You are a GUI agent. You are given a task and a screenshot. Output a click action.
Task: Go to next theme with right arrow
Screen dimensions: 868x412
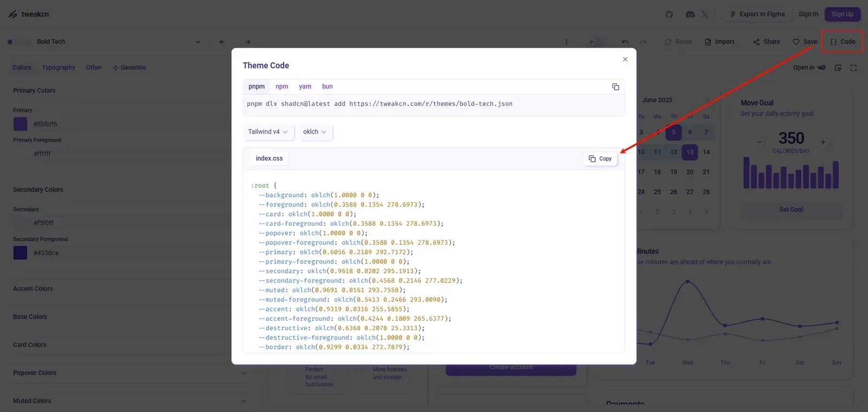pyautogui.click(x=248, y=42)
